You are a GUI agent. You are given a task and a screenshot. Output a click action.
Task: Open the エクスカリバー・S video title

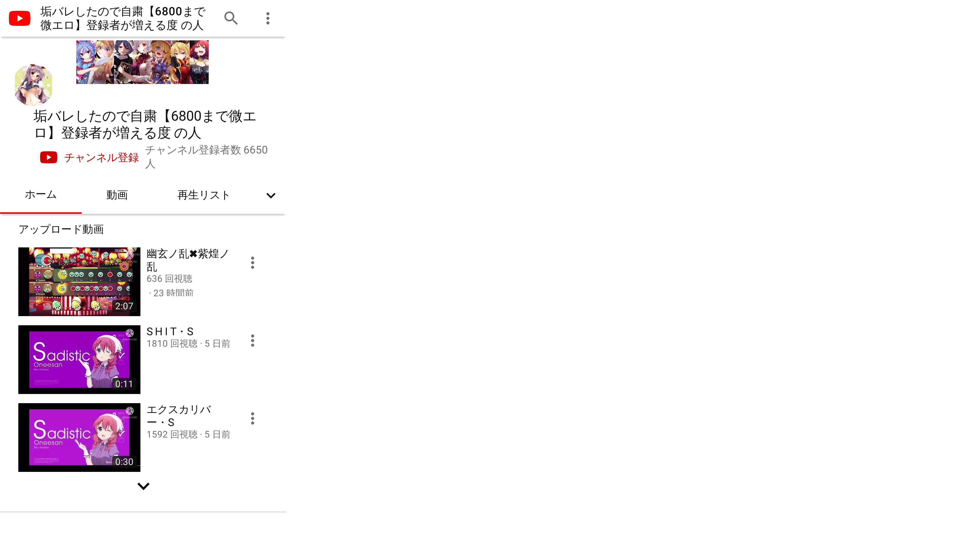(x=179, y=416)
